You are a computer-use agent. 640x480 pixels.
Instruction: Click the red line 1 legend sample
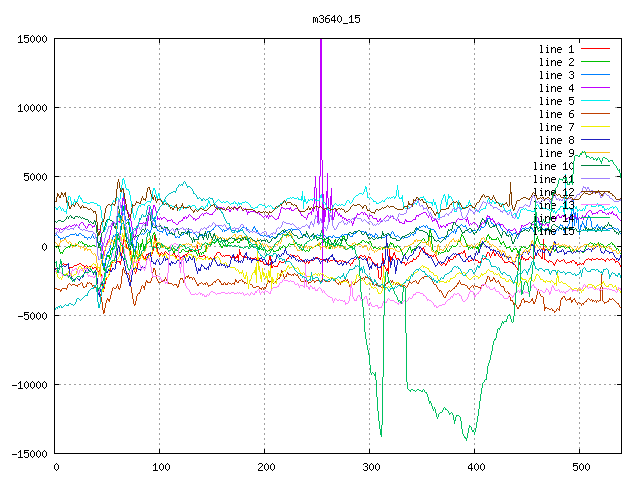(595, 49)
